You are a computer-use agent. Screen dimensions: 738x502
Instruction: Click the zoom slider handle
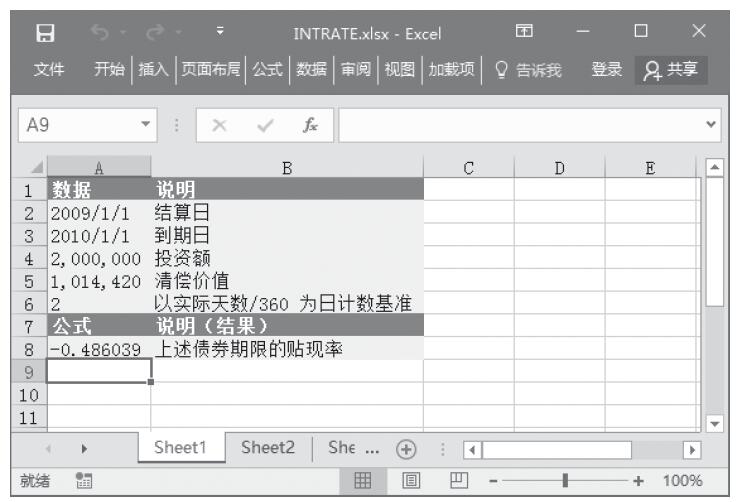[565, 480]
